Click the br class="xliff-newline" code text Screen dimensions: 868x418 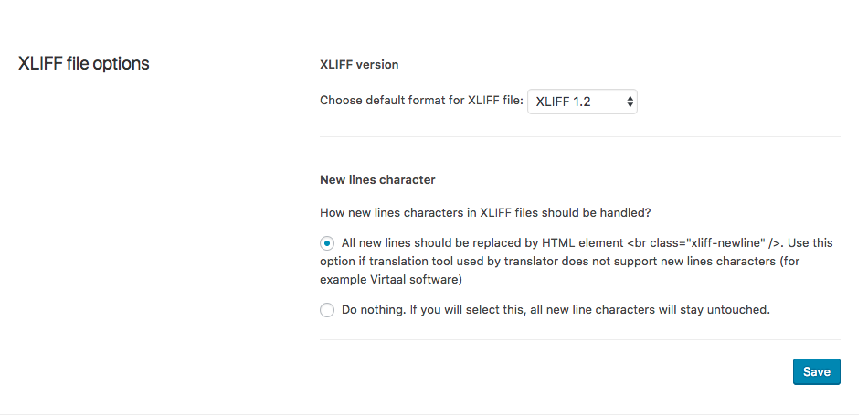tap(704, 242)
